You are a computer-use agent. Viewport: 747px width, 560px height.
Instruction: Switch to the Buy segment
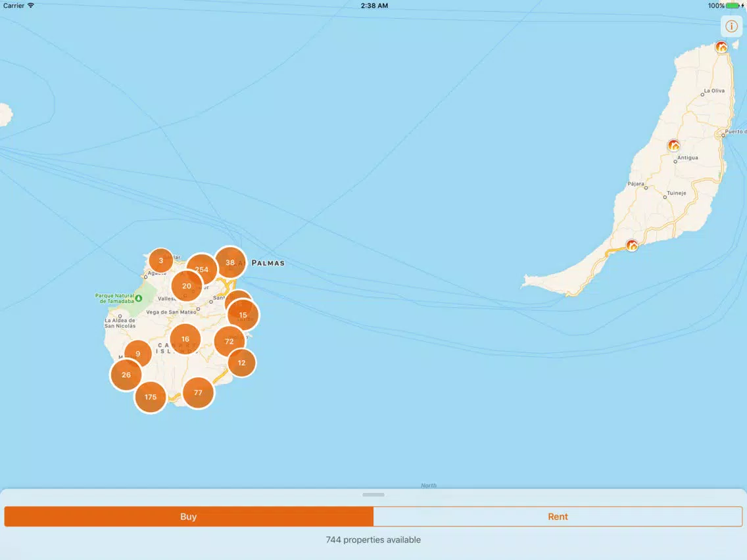(189, 517)
